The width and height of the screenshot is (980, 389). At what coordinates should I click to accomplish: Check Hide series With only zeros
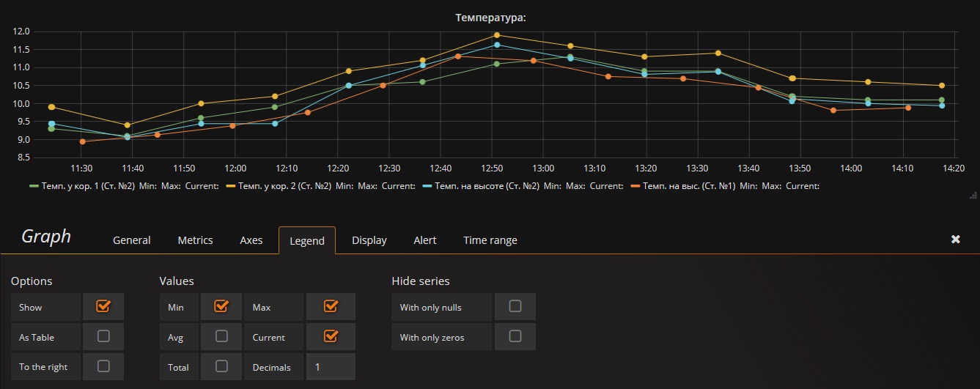[515, 336]
